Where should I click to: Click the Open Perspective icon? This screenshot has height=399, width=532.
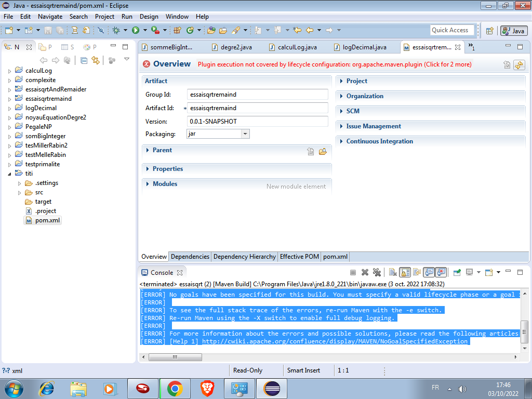[x=489, y=31]
